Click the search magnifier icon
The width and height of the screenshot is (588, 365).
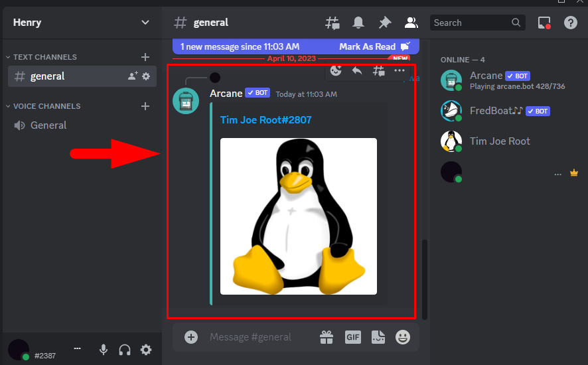(516, 23)
